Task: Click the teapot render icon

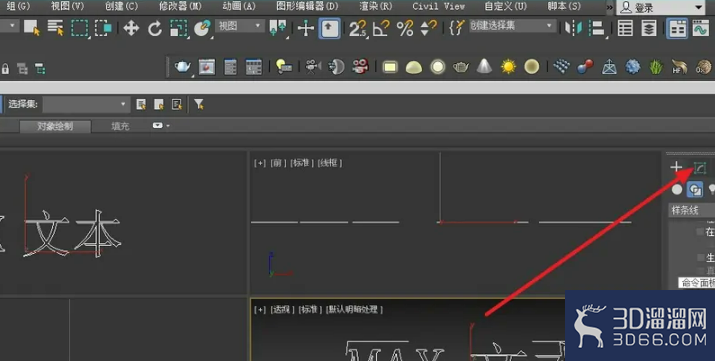Action: tap(183, 67)
